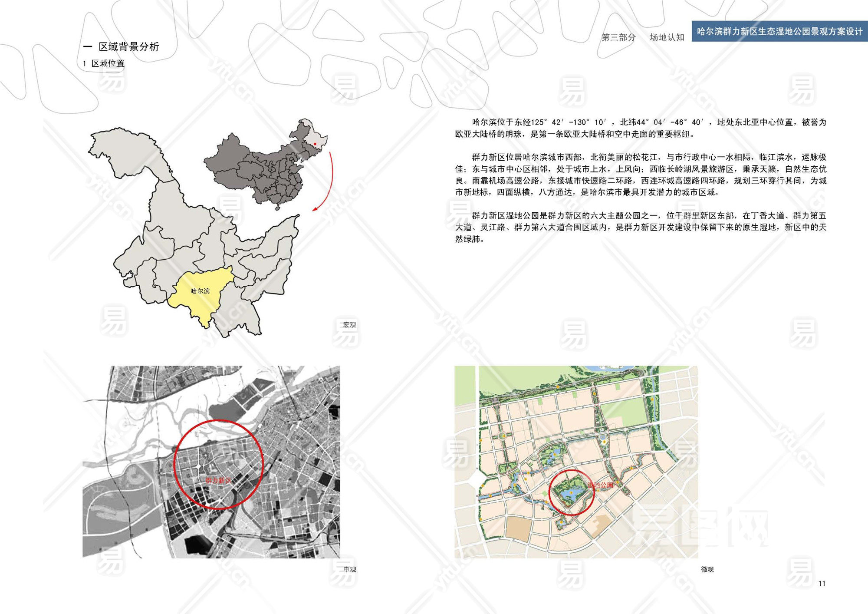Click the blue project title banner
This screenshot has height=614, width=868.
(779, 31)
